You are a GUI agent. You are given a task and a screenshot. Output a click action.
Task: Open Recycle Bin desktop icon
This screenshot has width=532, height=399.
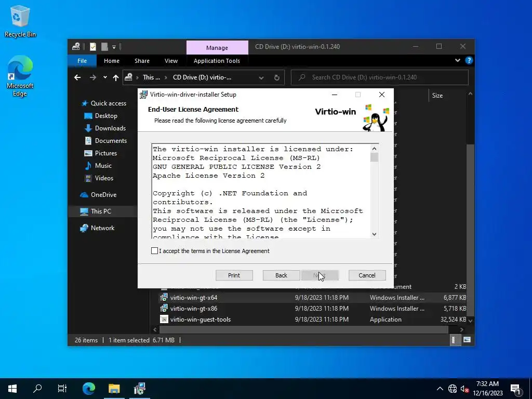pyautogui.click(x=20, y=21)
